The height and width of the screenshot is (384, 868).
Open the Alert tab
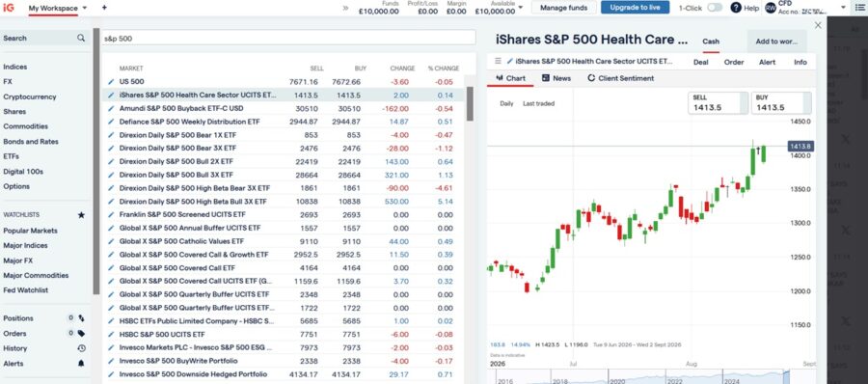click(x=768, y=62)
